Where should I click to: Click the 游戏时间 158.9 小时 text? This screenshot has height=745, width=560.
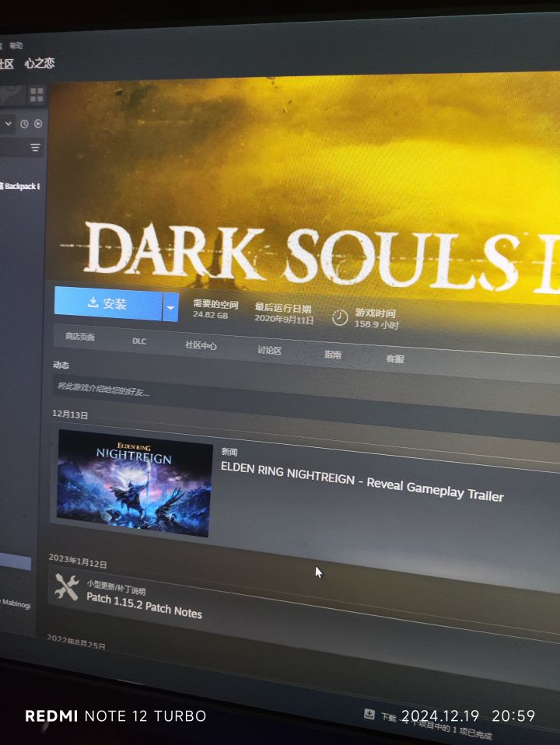tap(376, 319)
